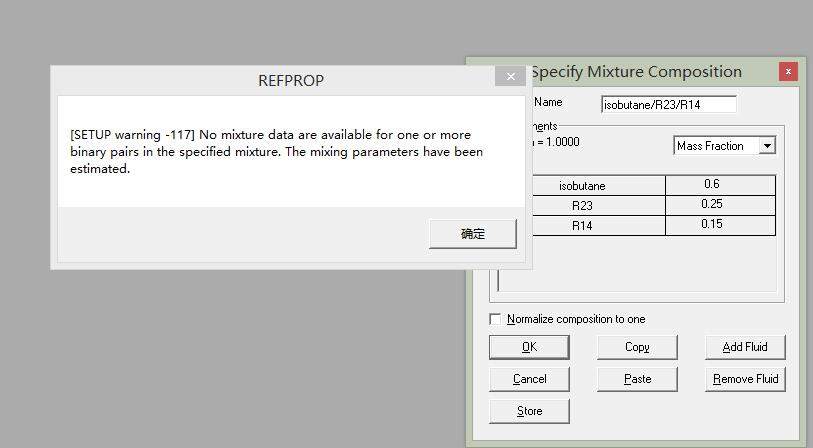Click the Specify Mixture Composition title bar

point(636,72)
